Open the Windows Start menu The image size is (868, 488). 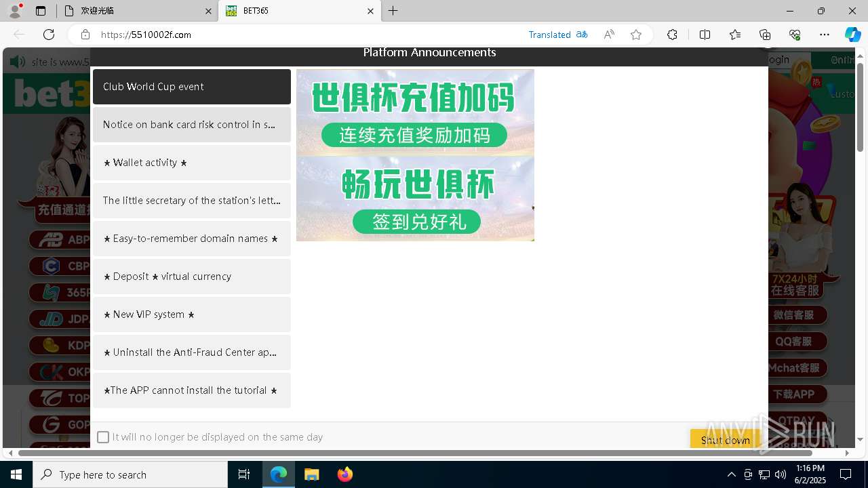(16, 474)
